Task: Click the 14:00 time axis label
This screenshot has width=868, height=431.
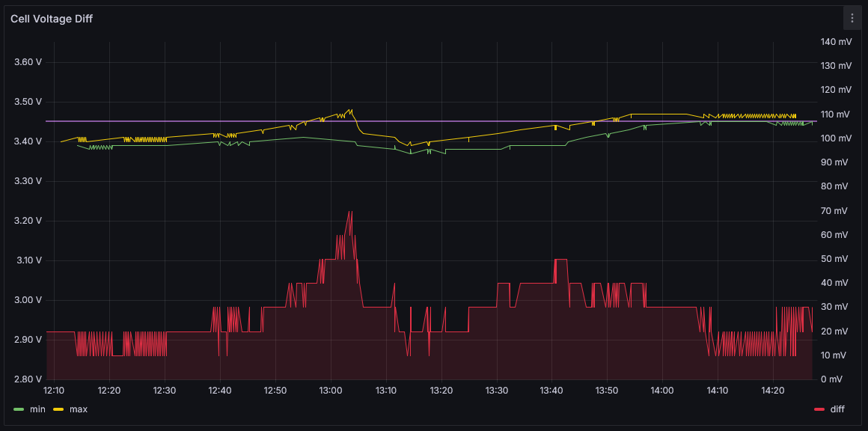Action: click(663, 391)
